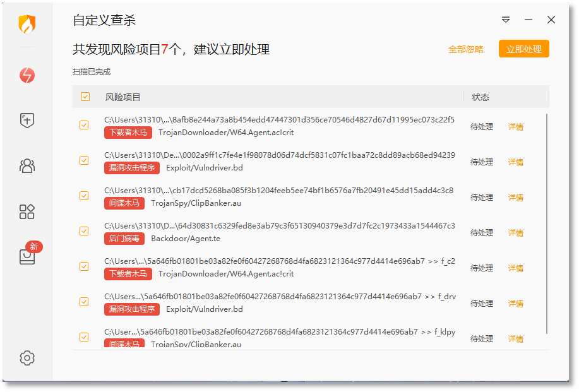Viewport: 579px width, 392px height.
Task: Click the risk list vertical scrollbar
Action: pyautogui.click(x=547, y=223)
